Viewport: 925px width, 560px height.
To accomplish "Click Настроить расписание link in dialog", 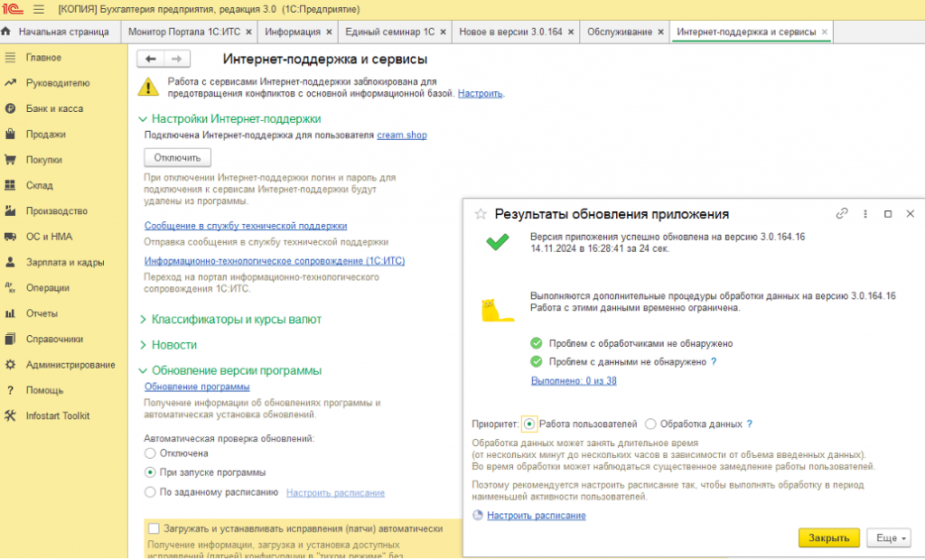I will (x=537, y=515).
